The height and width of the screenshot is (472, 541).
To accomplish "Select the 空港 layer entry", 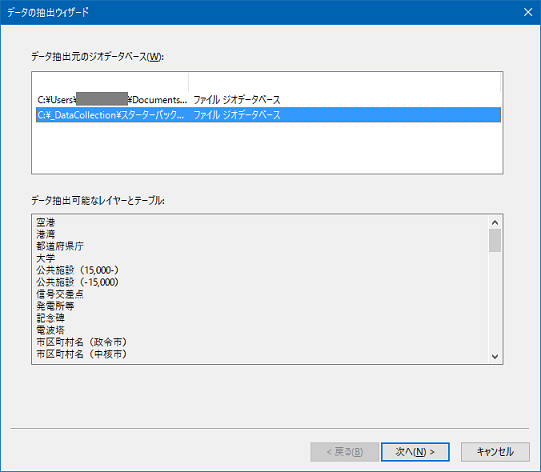I will coord(46,222).
